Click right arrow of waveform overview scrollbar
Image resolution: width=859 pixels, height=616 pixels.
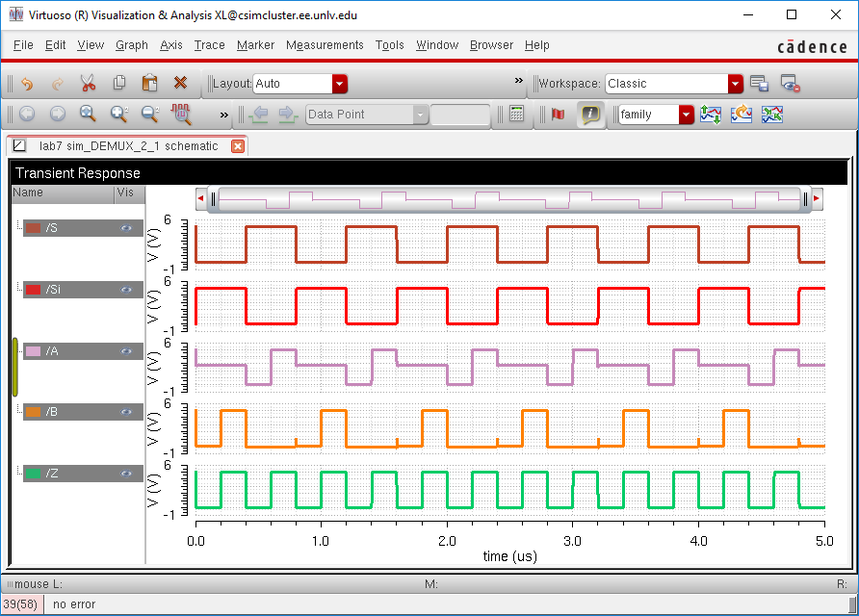pos(817,199)
